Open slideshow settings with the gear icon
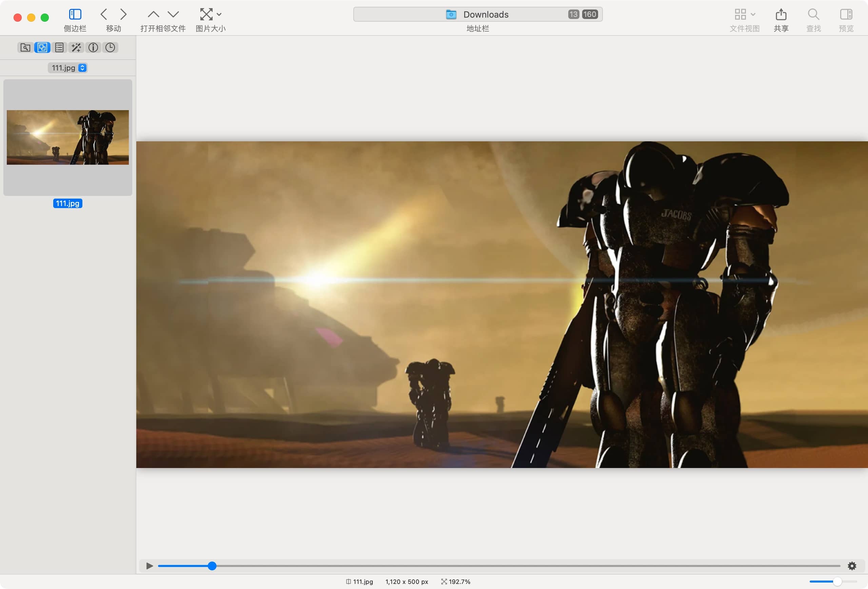This screenshot has width=868, height=589. coord(853,566)
